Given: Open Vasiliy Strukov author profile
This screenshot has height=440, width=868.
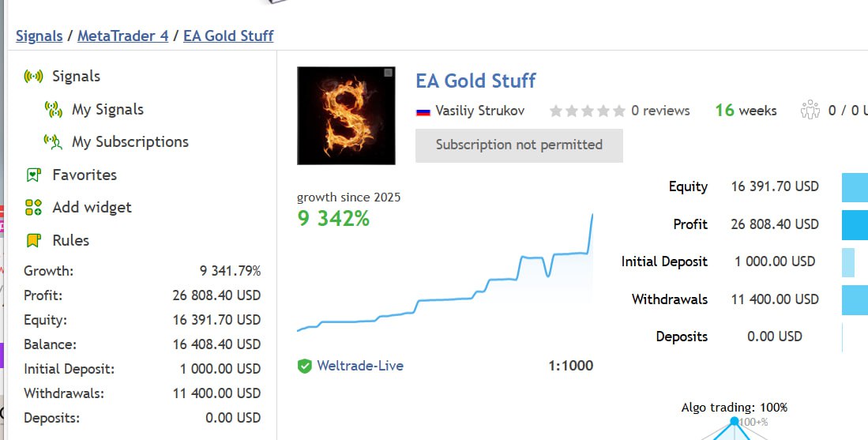Looking at the screenshot, I should pyautogui.click(x=479, y=111).
